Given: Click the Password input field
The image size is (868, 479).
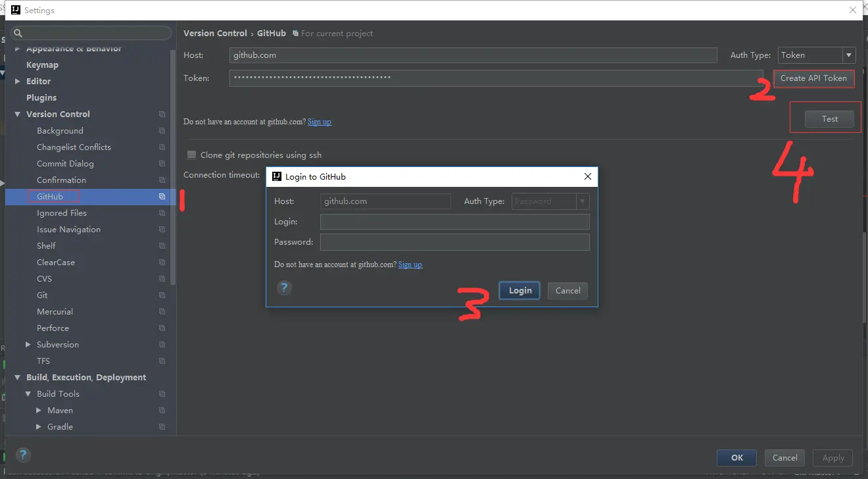Looking at the screenshot, I should tap(454, 242).
